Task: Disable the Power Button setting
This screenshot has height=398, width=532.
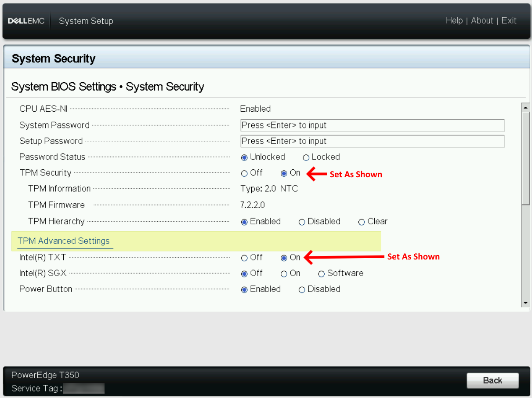Action: [x=302, y=289]
